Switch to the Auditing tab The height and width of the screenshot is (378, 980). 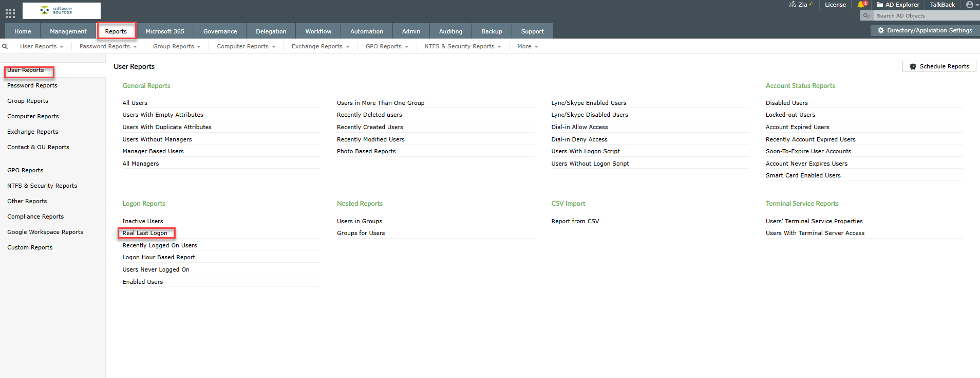point(450,31)
